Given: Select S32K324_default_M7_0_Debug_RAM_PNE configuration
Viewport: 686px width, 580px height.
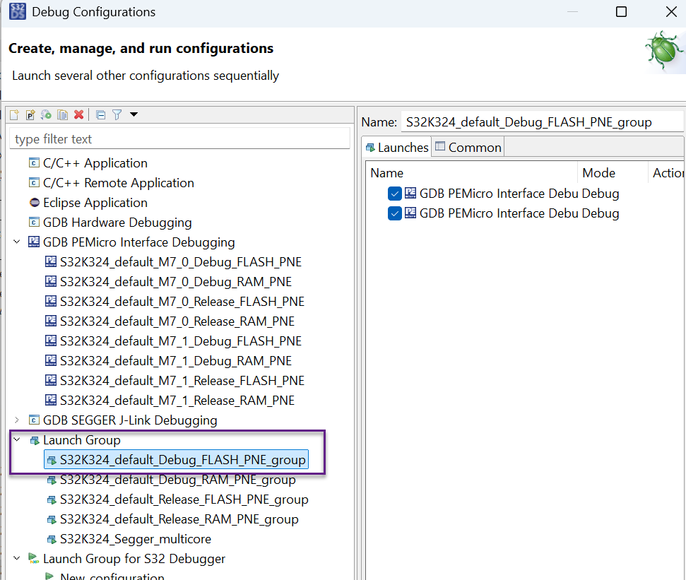Looking at the screenshot, I should [176, 282].
